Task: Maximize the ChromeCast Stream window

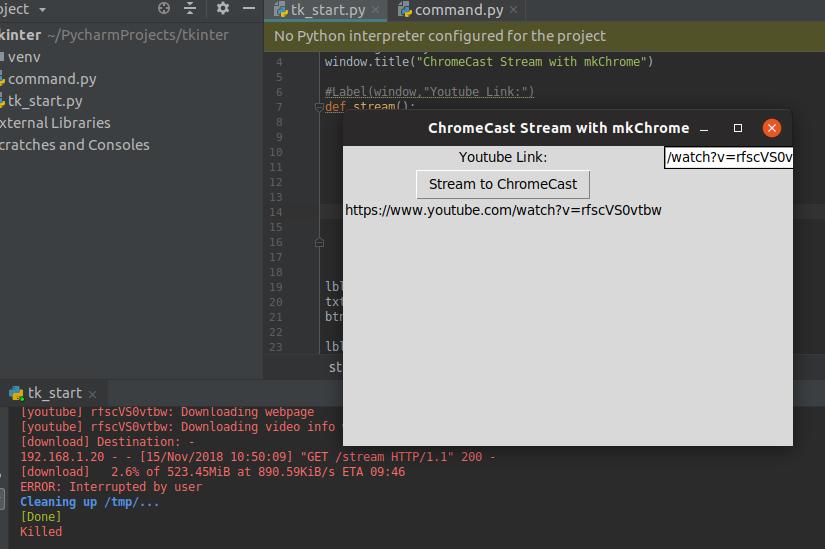Action: click(738, 128)
